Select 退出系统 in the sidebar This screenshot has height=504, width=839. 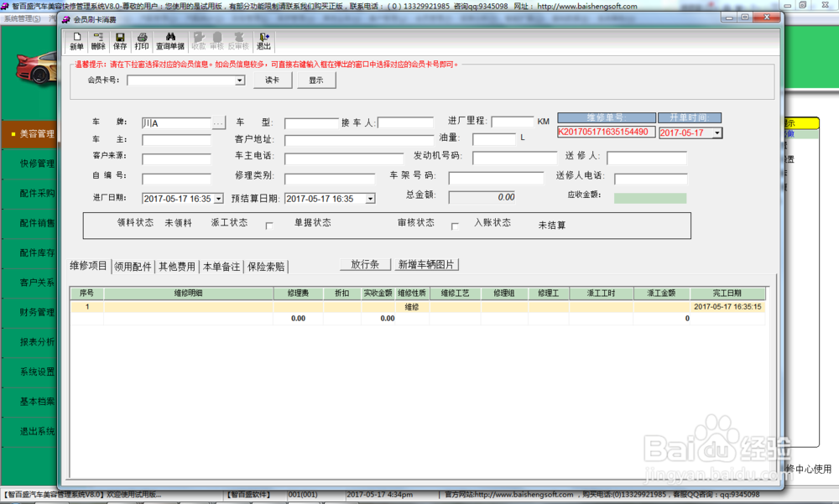coord(31,431)
